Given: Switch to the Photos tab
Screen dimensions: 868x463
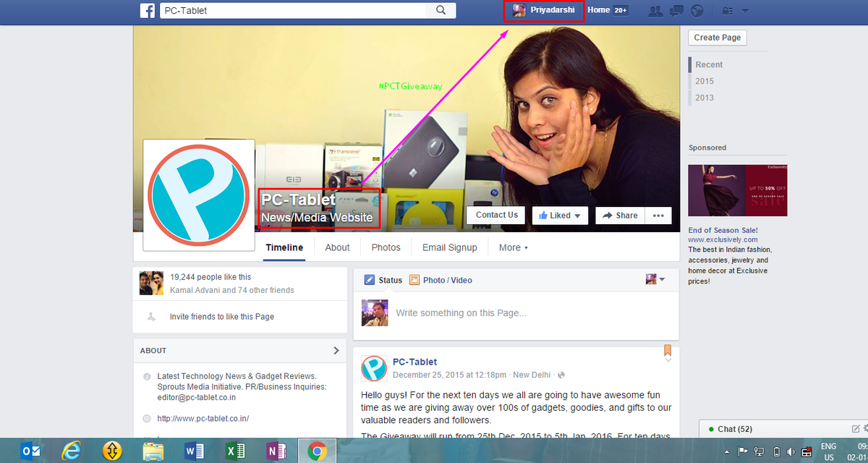Looking at the screenshot, I should point(386,247).
